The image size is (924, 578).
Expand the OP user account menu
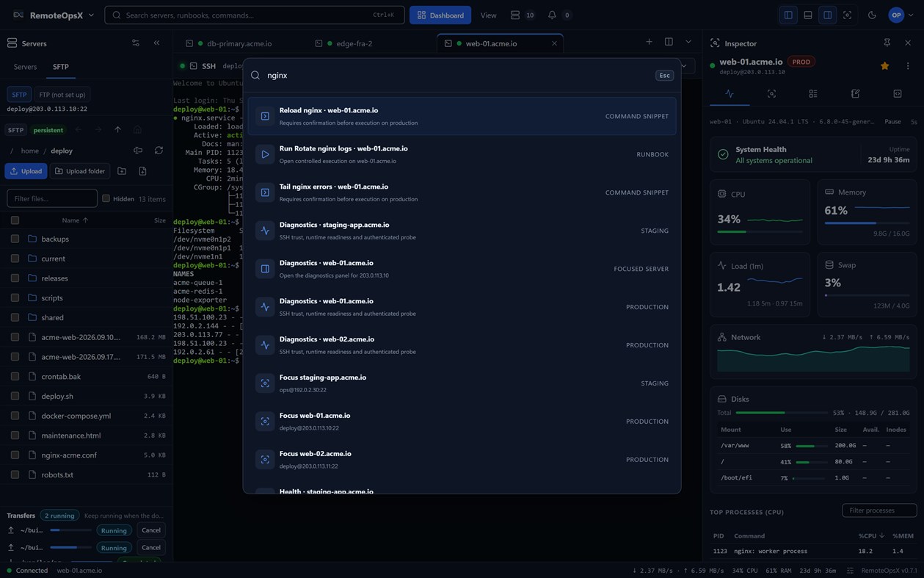coord(901,15)
